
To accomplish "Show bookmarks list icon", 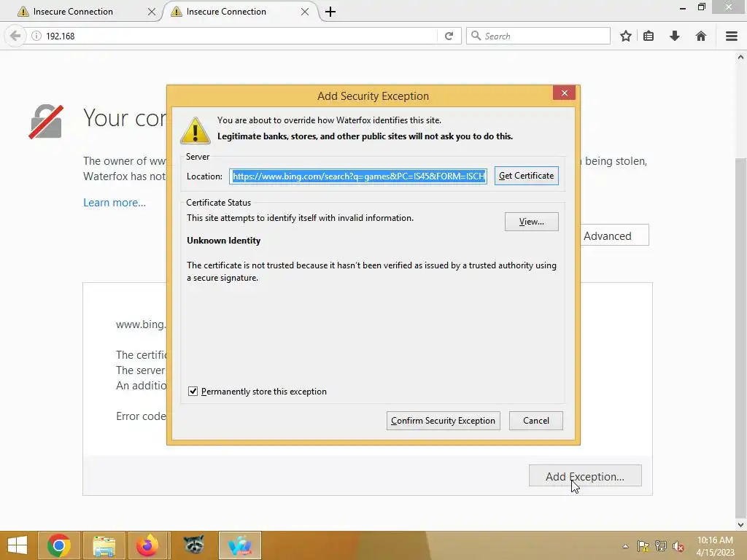I will click(x=649, y=36).
